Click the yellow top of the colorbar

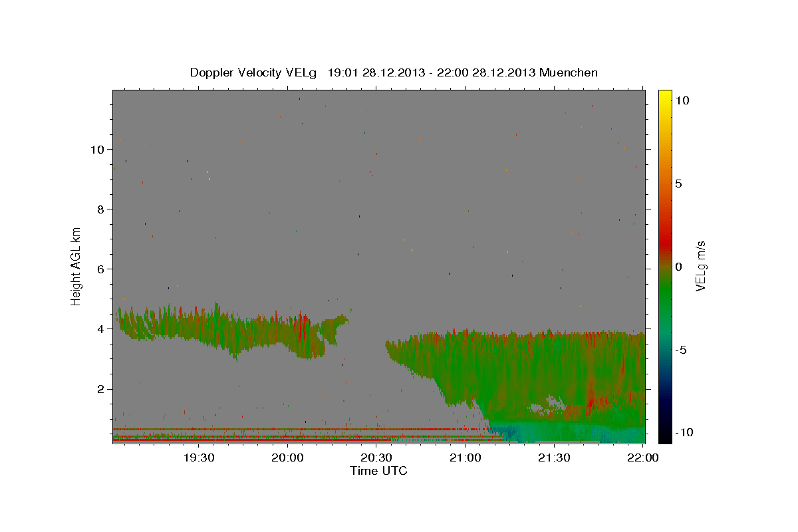(664, 95)
